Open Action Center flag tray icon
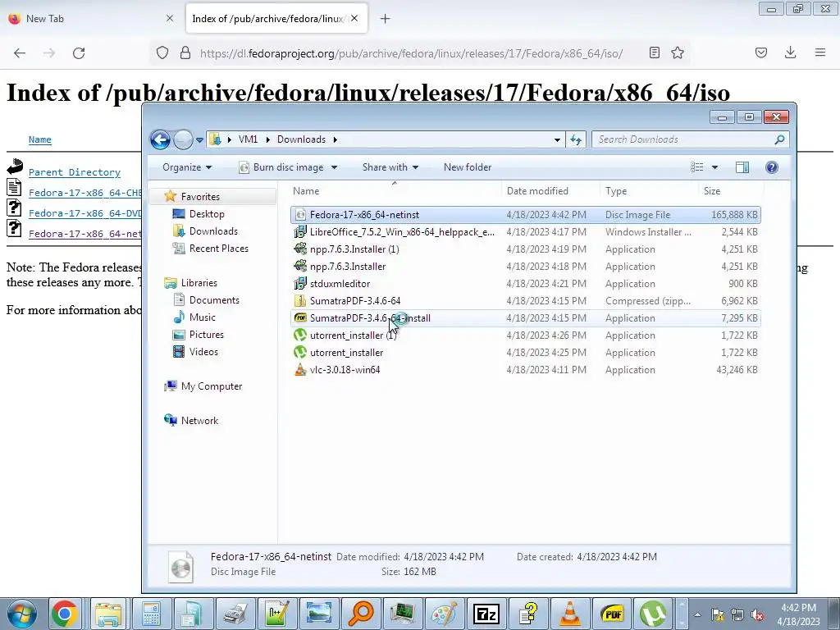Image resolution: width=840 pixels, height=630 pixels. [717, 614]
